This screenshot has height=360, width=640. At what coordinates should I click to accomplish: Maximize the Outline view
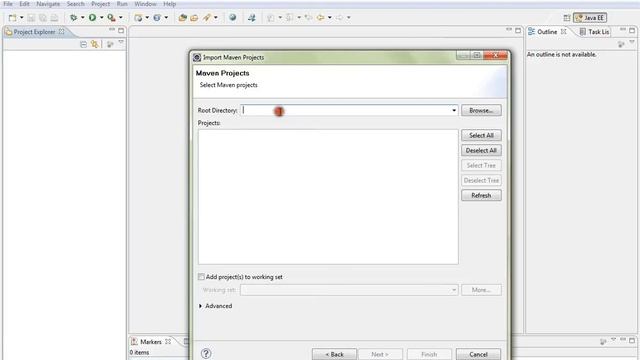point(632,30)
